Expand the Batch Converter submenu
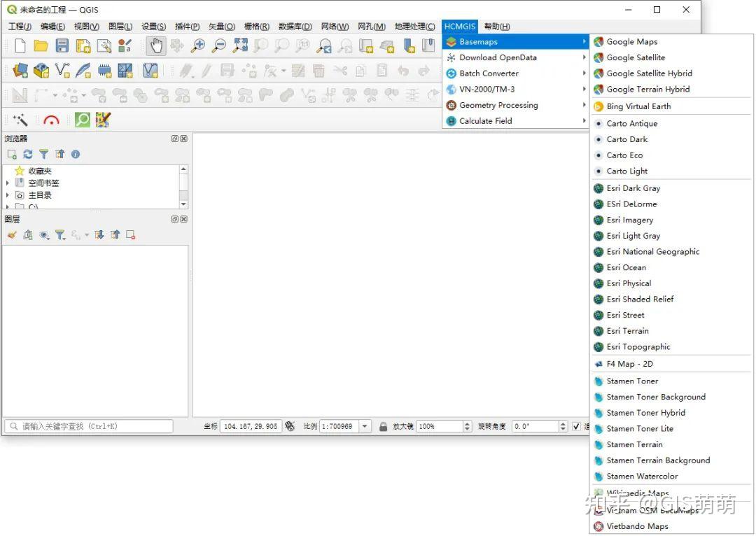 pos(515,73)
